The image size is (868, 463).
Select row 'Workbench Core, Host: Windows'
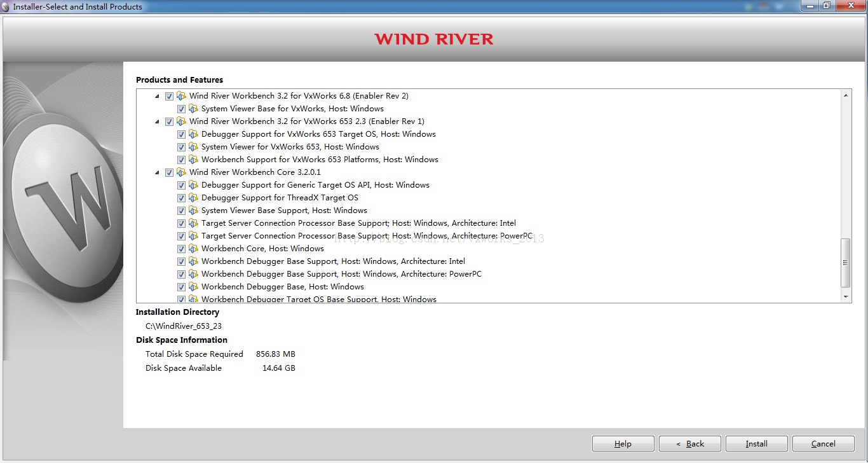pos(262,249)
